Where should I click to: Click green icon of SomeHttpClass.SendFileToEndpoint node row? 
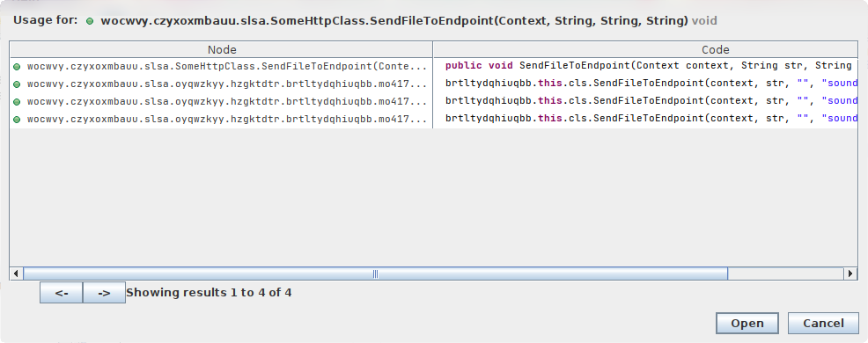coord(17,66)
